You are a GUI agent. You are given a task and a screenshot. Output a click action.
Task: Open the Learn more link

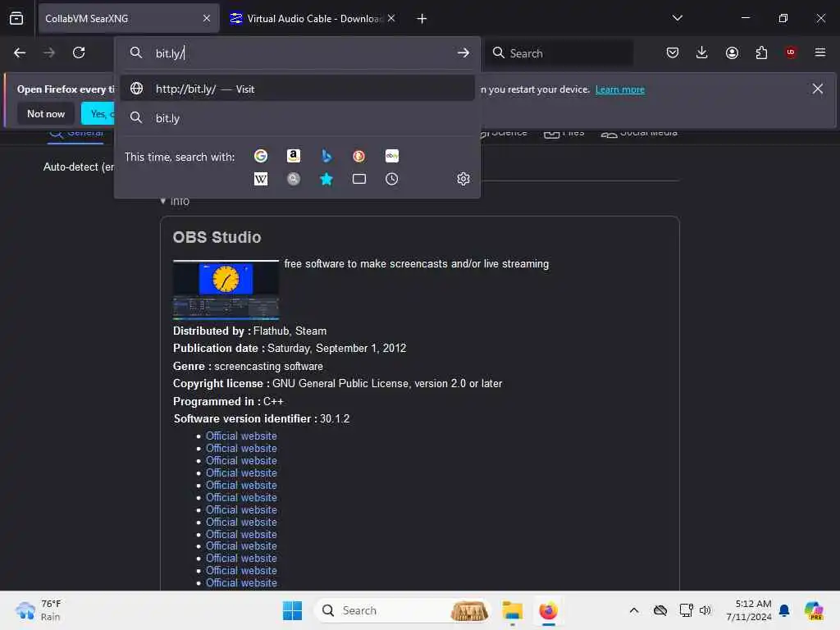click(x=620, y=89)
